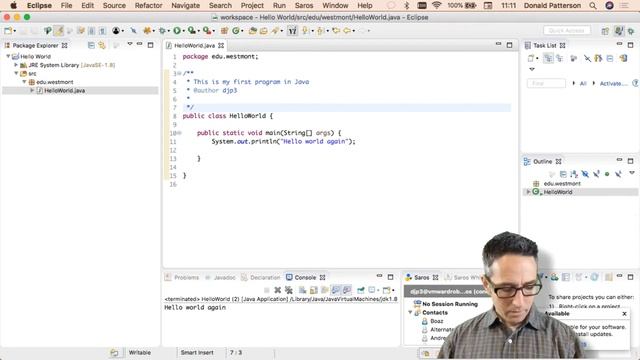
Task: Switch to the Problems tab
Action: (182, 278)
